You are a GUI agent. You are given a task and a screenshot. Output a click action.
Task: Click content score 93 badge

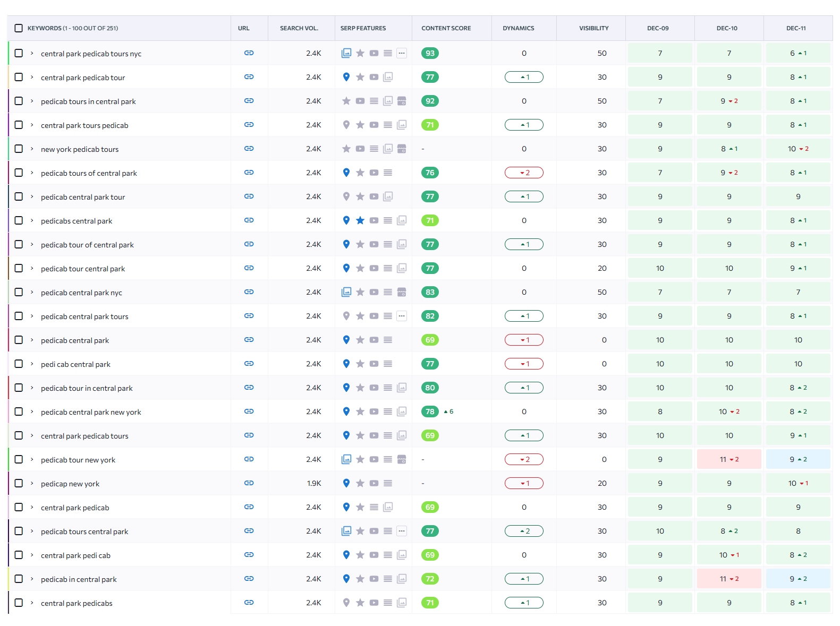430,53
